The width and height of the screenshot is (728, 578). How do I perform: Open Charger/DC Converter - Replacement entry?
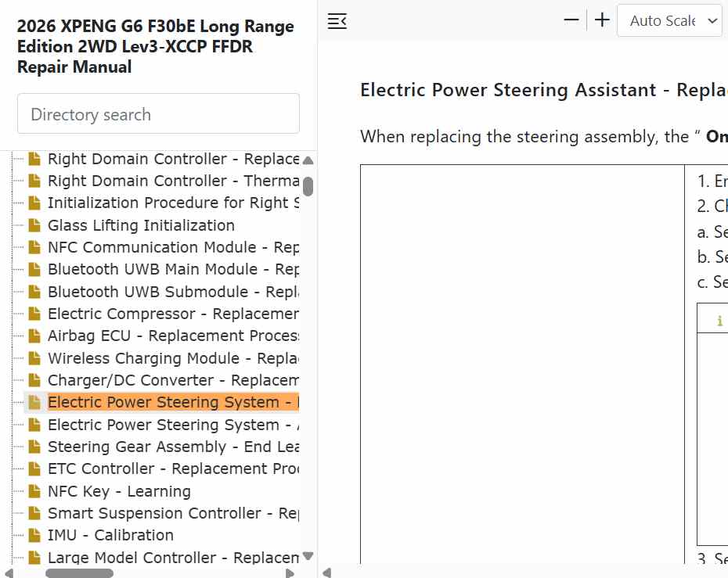click(x=173, y=380)
